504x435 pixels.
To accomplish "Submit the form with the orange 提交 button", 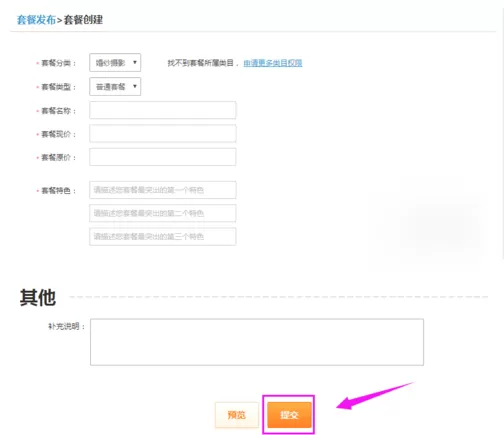I will click(x=289, y=415).
